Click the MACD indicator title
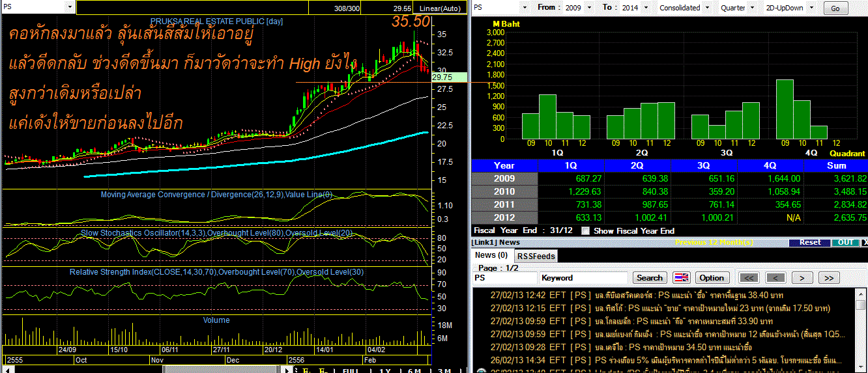The width and height of the screenshot is (868, 373). (216, 195)
